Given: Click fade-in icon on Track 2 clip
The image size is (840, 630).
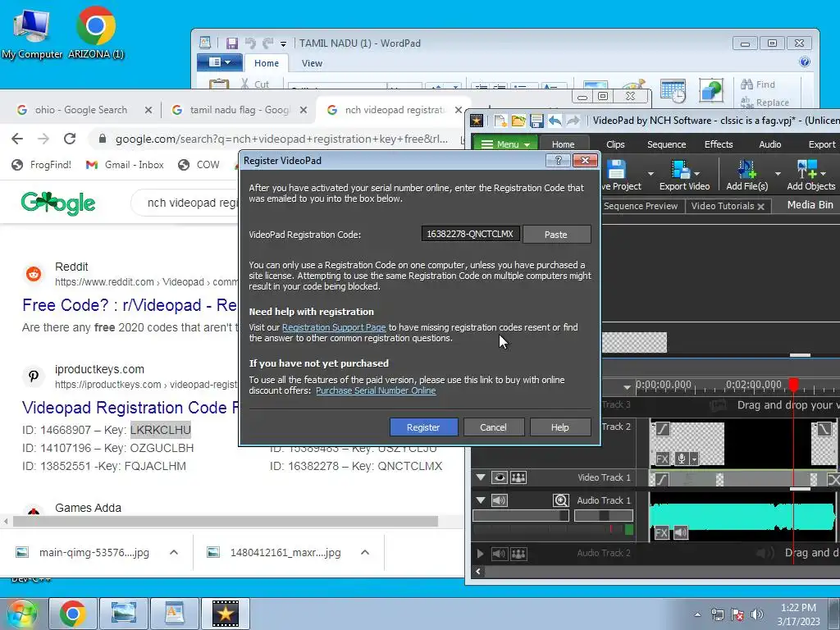Looking at the screenshot, I should coord(663,429).
